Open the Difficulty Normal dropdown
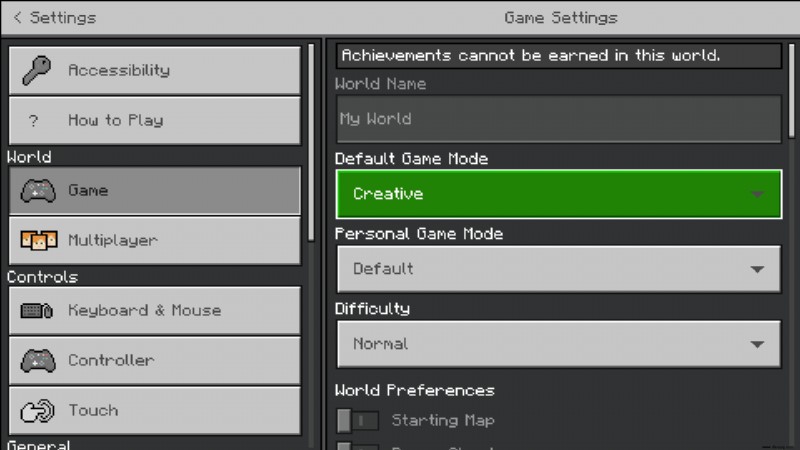The image size is (800, 450). [559, 344]
